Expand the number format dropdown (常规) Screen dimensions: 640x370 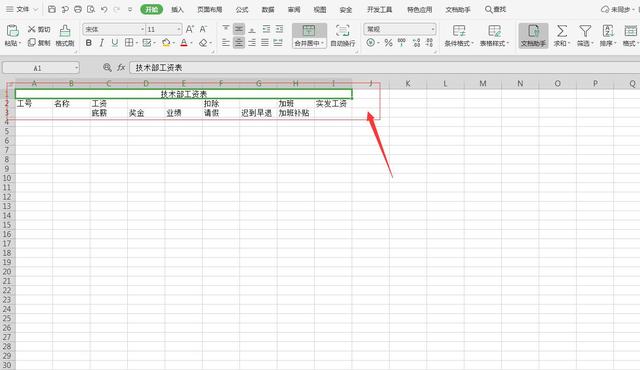433,29
